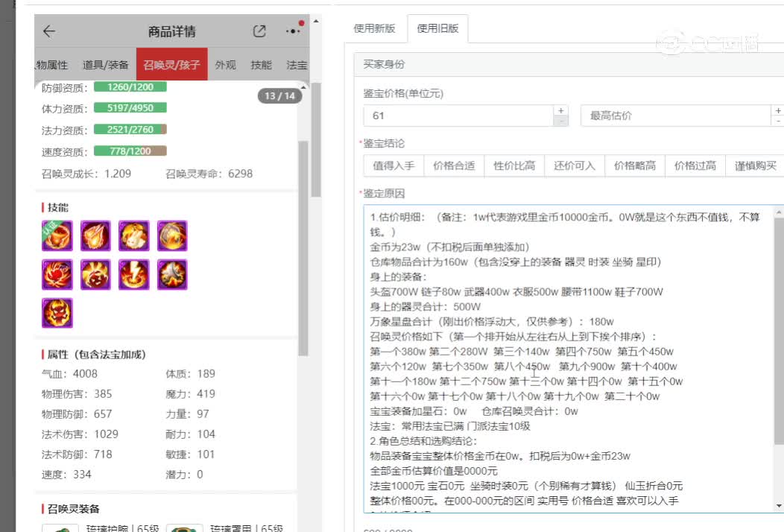Viewport: 784px width, 532px height.
Task: Choose 还价可入 conclusion
Action: pos(575,166)
